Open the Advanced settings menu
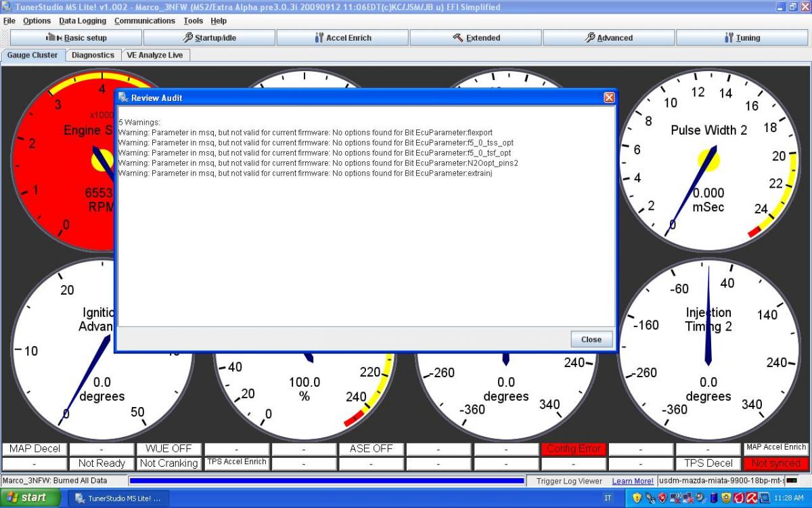 (x=608, y=38)
